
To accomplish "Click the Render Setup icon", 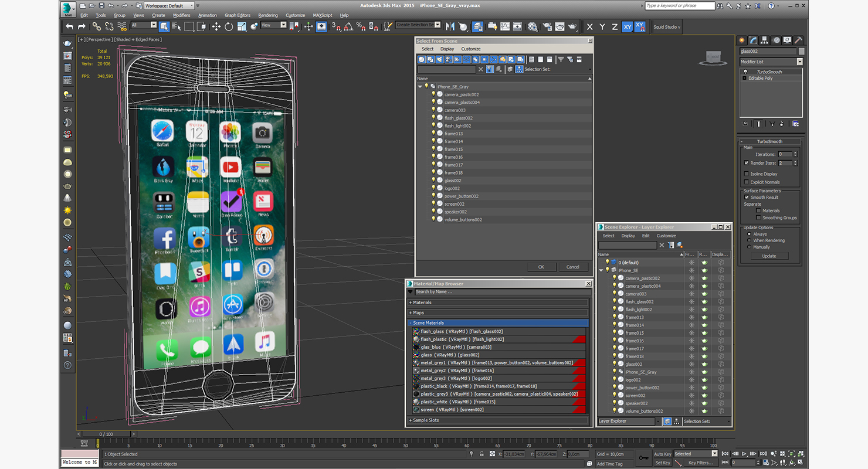I will (x=547, y=26).
